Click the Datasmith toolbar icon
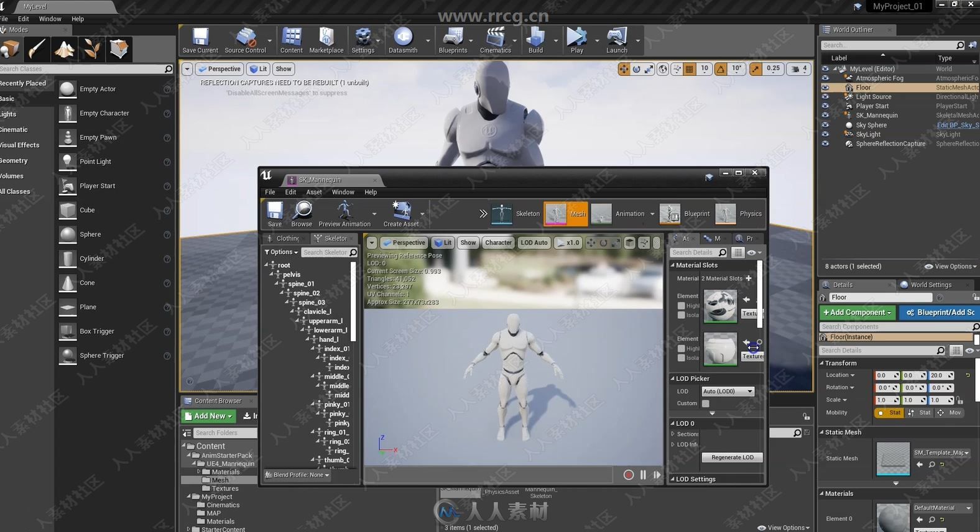This screenshot has height=532, width=980. (403, 40)
